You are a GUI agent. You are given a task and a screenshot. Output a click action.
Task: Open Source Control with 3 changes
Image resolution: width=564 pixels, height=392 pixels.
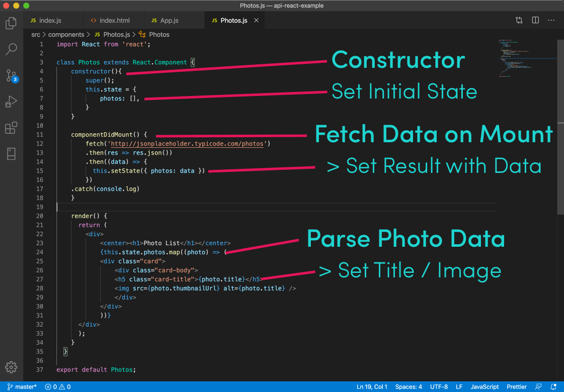click(x=11, y=76)
